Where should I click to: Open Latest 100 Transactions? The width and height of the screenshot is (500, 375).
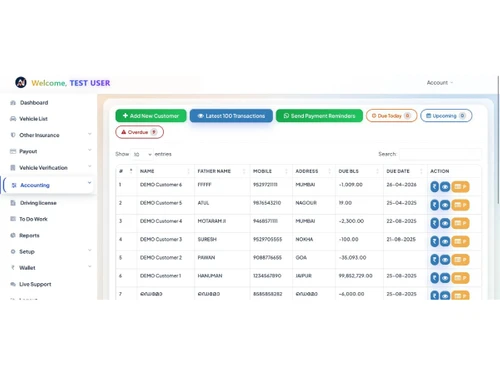[x=231, y=116]
